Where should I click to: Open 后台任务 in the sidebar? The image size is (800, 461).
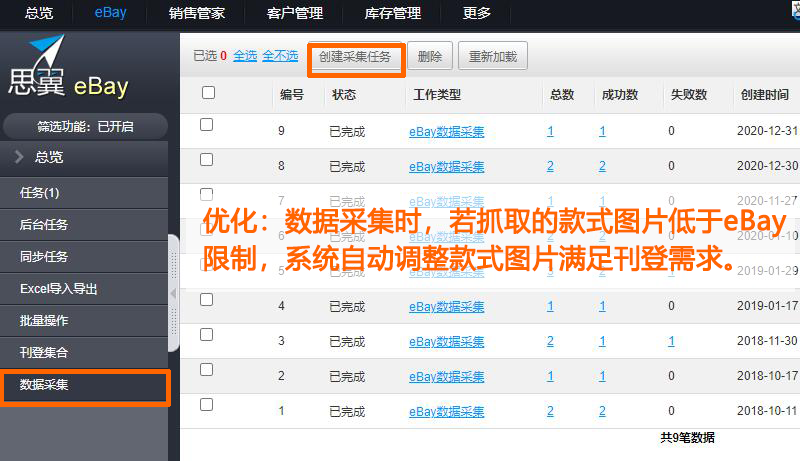pos(84,224)
